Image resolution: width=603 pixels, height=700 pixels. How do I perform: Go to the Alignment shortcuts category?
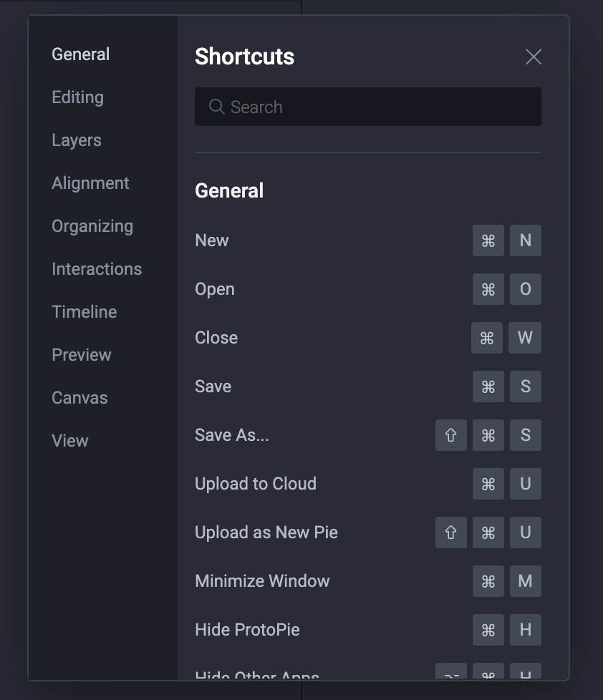(90, 183)
